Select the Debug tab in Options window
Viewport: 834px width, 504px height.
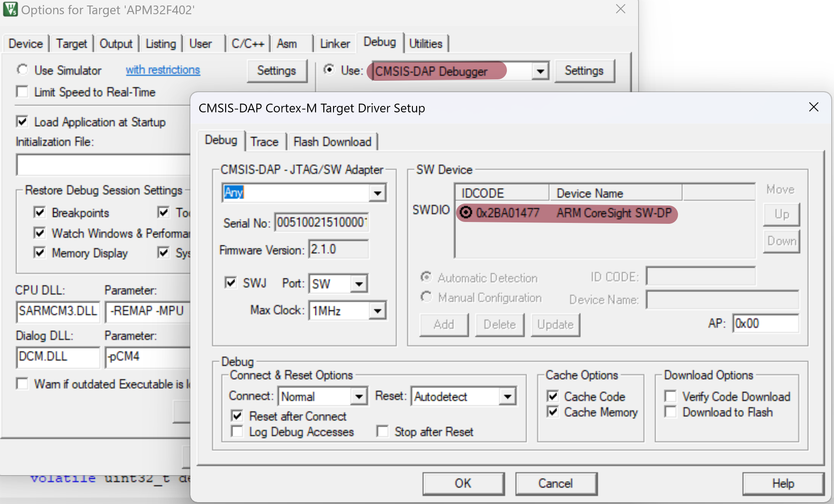(x=380, y=42)
